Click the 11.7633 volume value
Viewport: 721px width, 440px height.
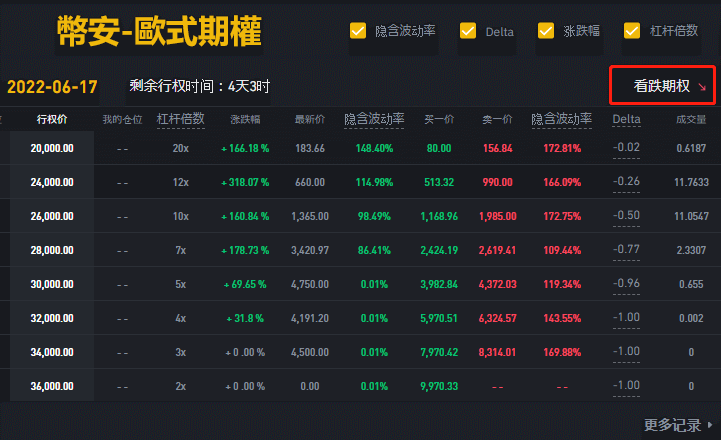[x=691, y=183]
